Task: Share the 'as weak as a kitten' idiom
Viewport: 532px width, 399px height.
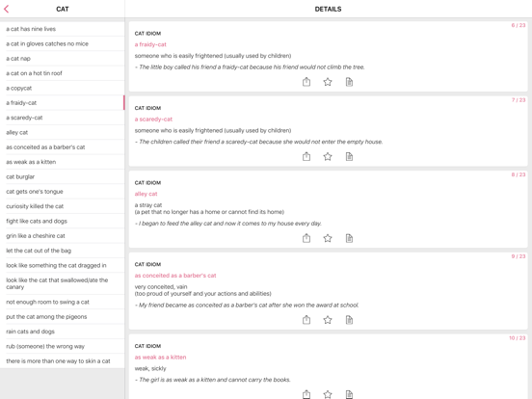Action: pyautogui.click(x=306, y=394)
